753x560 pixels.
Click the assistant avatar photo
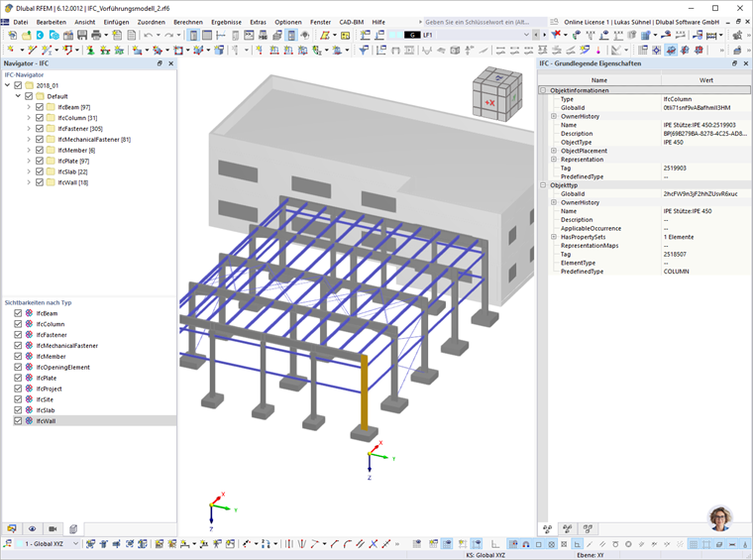[720, 518]
